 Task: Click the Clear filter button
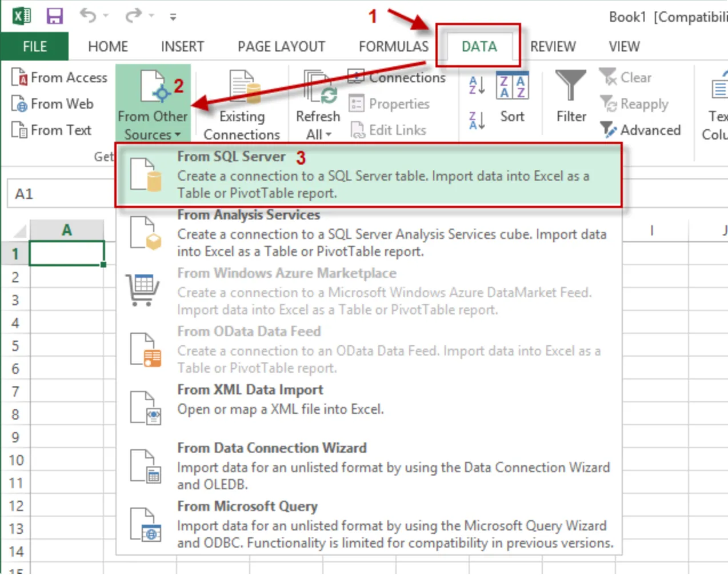(x=625, y=77)
